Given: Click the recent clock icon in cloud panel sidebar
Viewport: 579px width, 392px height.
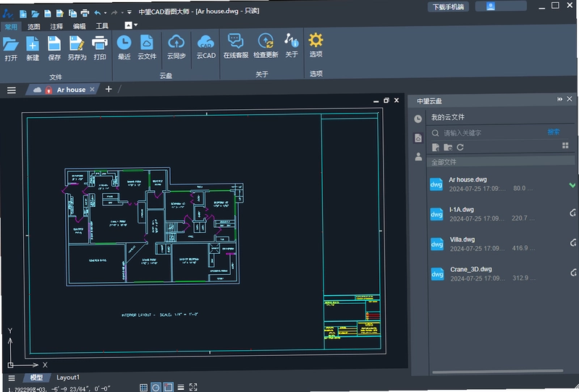Looking at the screenshot, I should tap(418, 119).
